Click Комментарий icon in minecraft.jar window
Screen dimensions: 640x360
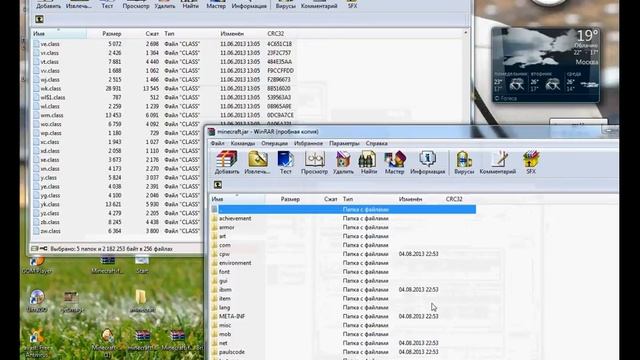tap(498, 162)
